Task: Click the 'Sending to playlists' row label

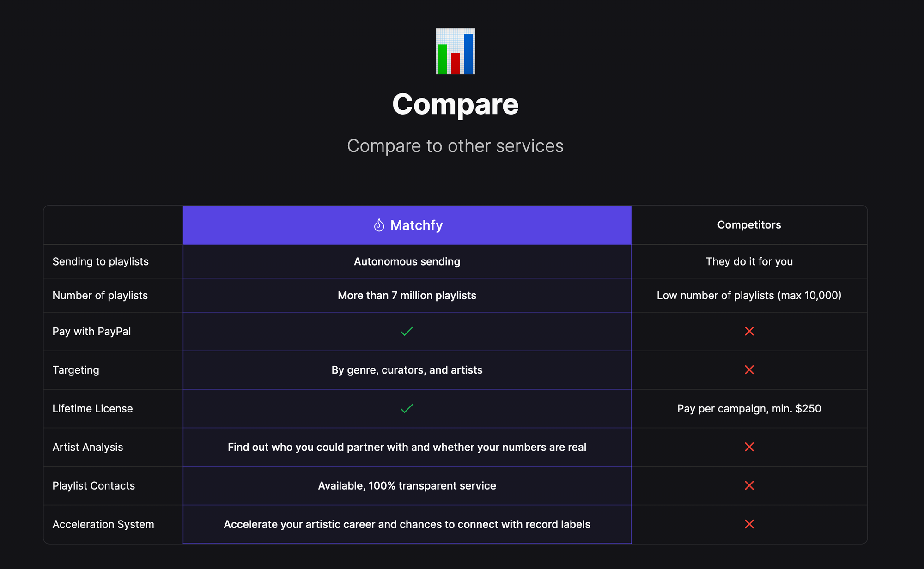Action: [100, 261]
